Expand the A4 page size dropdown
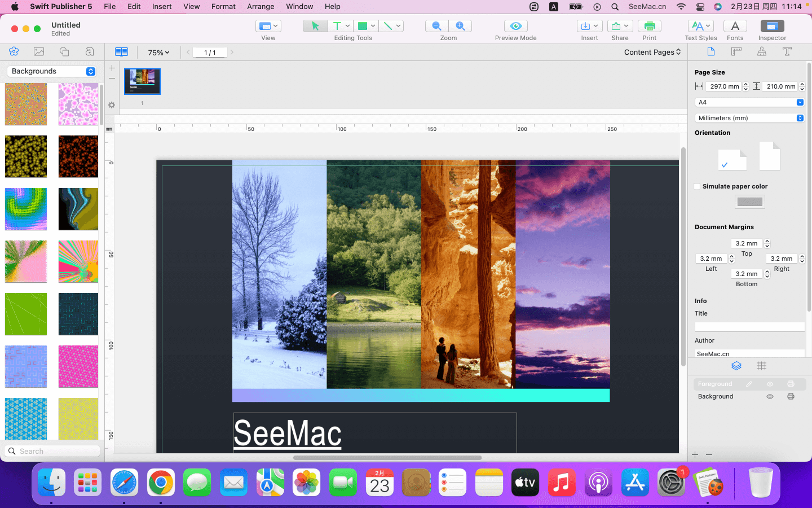The image size is (812, 508). pyautogui.click(x=749, y=102)
